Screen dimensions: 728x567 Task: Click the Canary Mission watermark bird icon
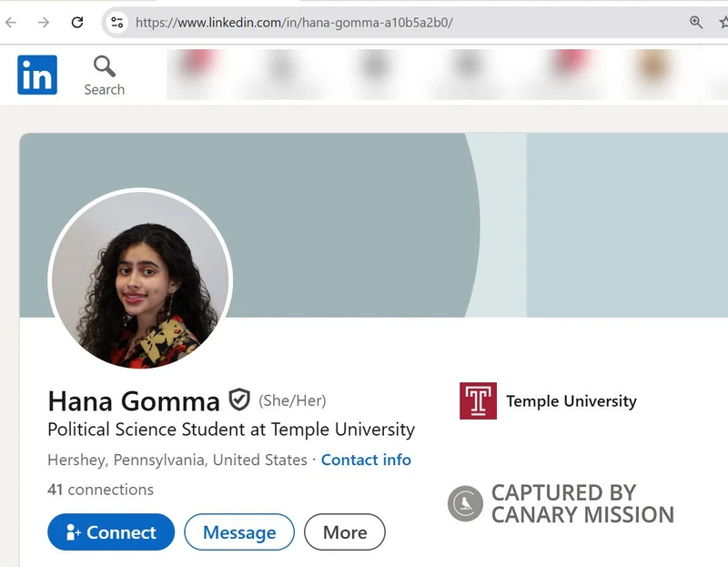tap(465, 503)
